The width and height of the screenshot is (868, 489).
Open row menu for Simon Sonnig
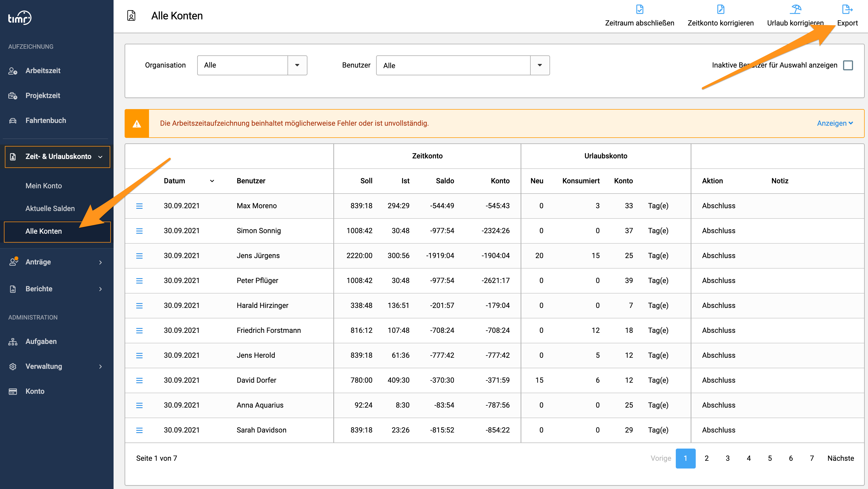point(139,231)
